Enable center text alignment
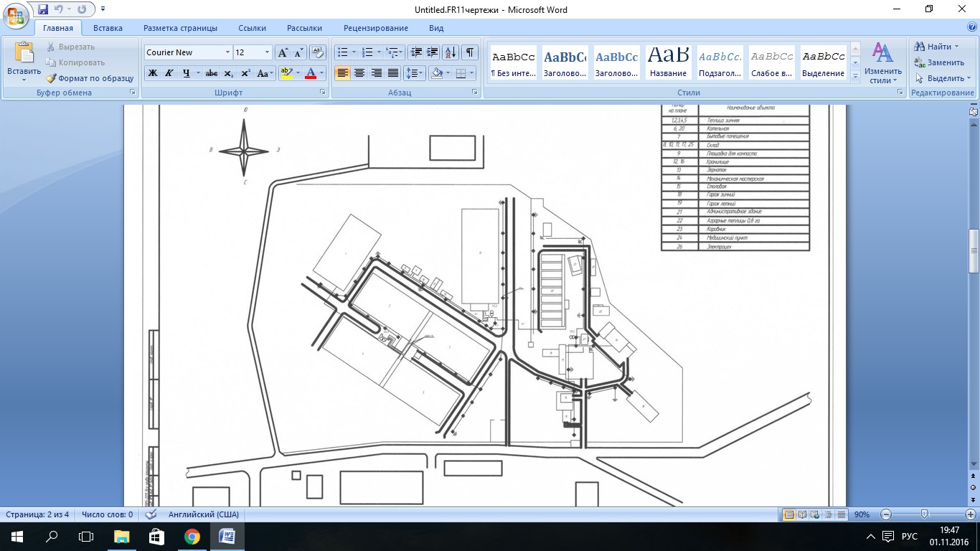Image resolution: width=980 pixels, height=551 pixels. pyautogui.click(x=359, y=73)
